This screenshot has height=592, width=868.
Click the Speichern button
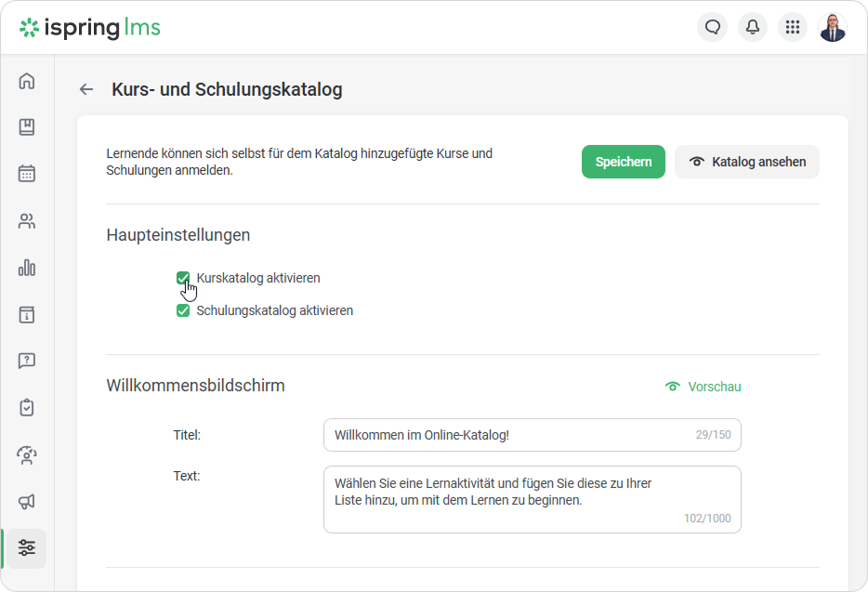click(x=624, y=162)
